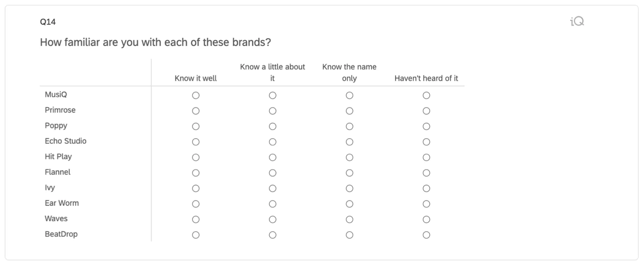This screenshot has height=267, width=644.
Task: Select 'Know a little about it' for Flannel
Action: [272, 173]
